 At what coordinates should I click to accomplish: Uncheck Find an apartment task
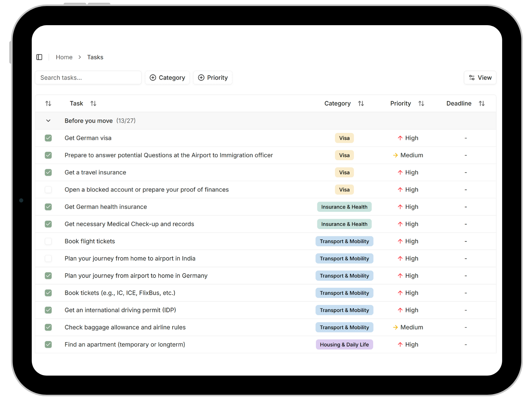pyautogui.click(x=48, y=344)
